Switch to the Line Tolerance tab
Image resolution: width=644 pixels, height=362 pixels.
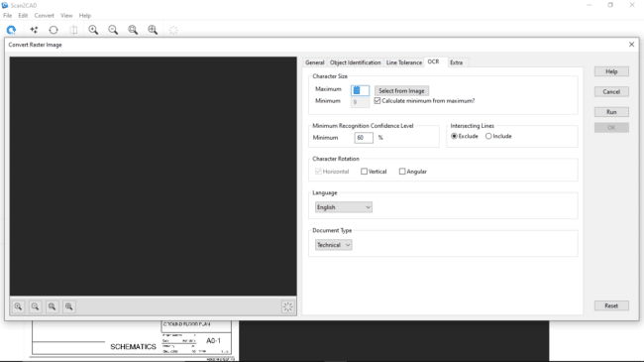point(403,62)
